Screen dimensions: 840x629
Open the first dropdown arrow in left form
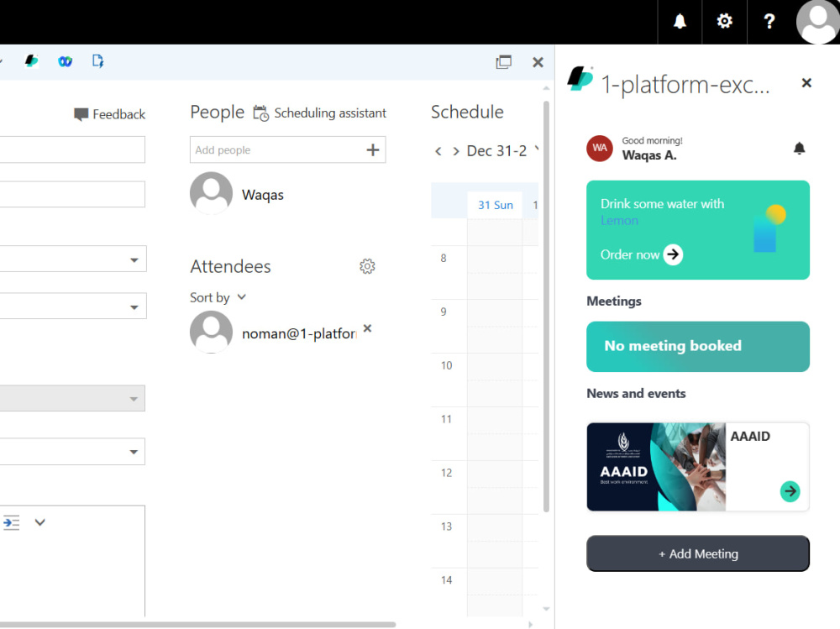tap(134, 259)
